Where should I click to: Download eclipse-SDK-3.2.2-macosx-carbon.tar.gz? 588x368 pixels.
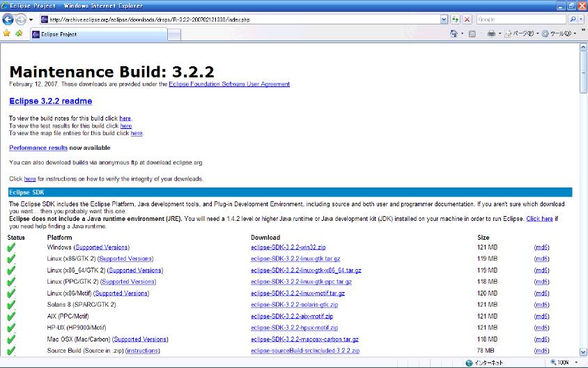coord(304,339)
